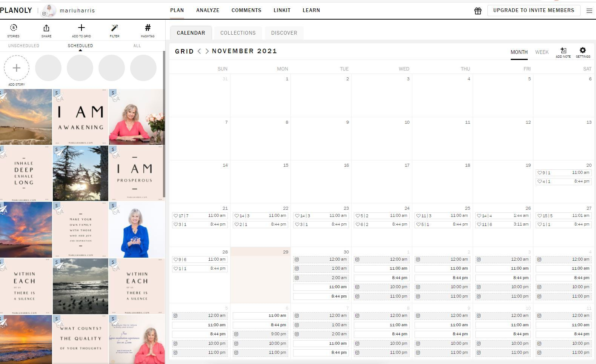Open the Comments section
This screenshot has width=596, height=364.
click(246, 11)
